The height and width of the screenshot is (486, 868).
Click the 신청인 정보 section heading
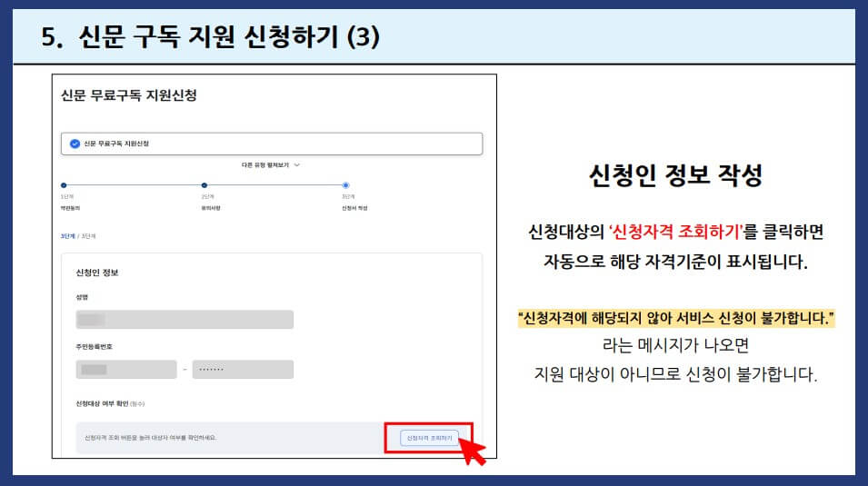click(97, 273)
